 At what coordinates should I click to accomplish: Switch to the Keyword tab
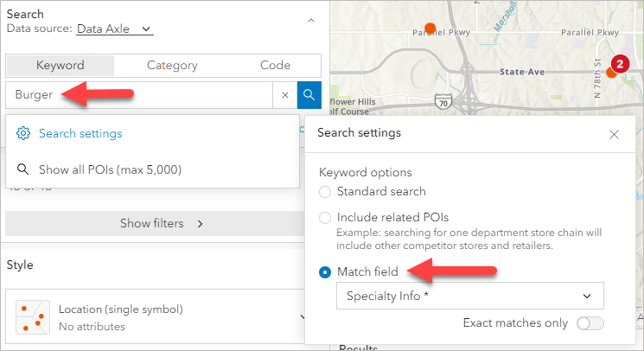point(61,66)
